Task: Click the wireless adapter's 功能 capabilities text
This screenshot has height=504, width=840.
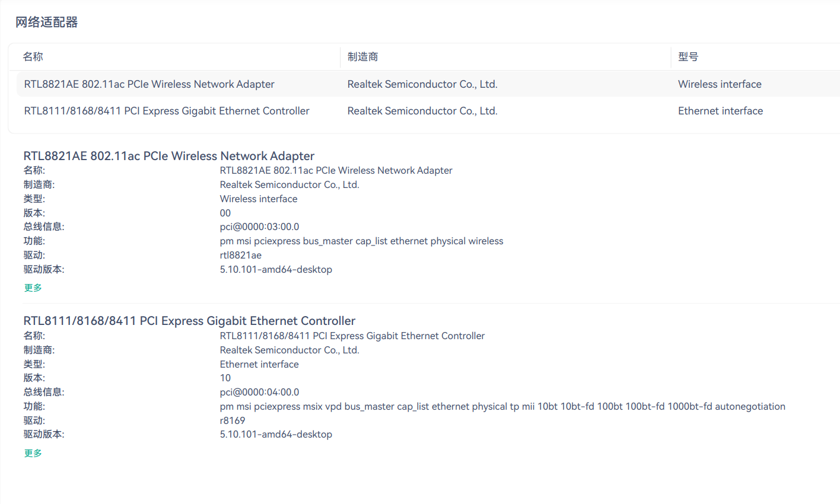Action: coord(361,241)
